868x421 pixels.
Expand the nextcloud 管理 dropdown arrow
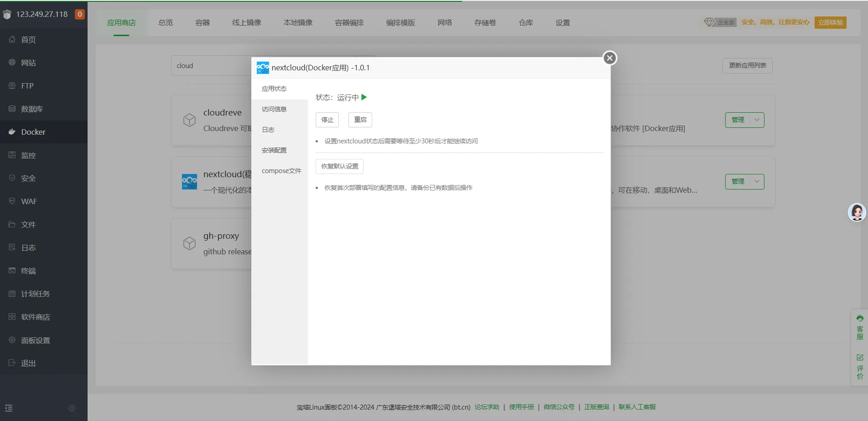(x=757, y=182)
